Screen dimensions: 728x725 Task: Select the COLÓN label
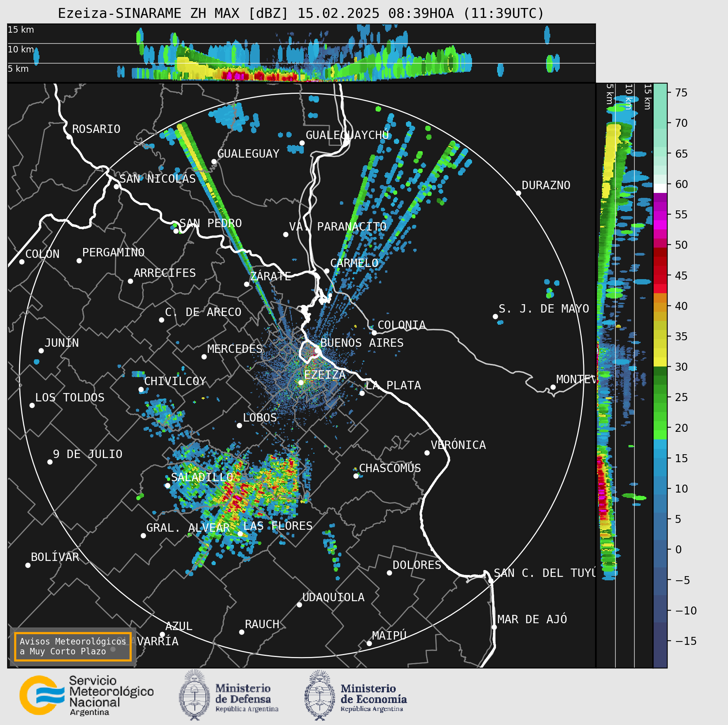click(x=42, y=254)
